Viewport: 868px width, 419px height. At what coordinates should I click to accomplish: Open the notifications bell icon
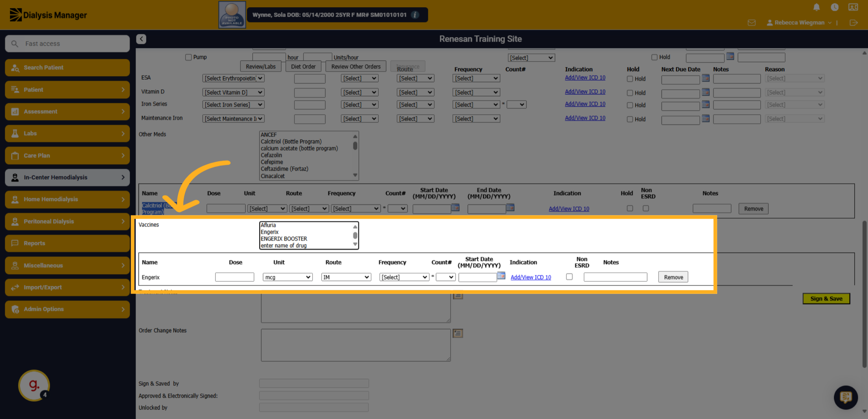[x=816, y=7]
